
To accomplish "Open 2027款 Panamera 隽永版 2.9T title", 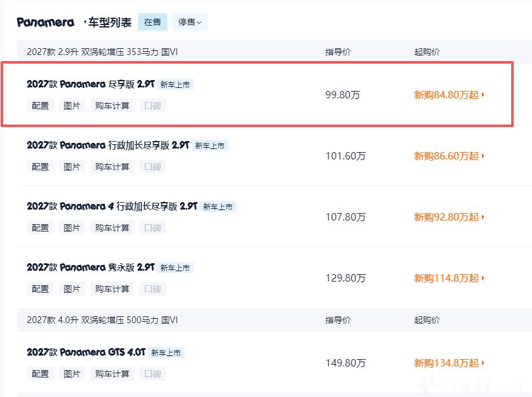I will click(x=90, y=268).
